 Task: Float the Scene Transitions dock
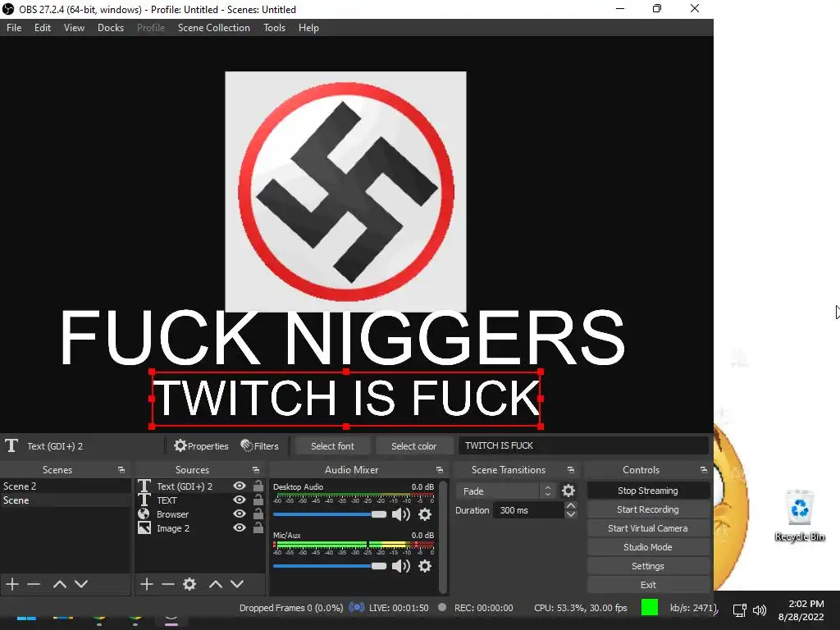pos(571,470)
